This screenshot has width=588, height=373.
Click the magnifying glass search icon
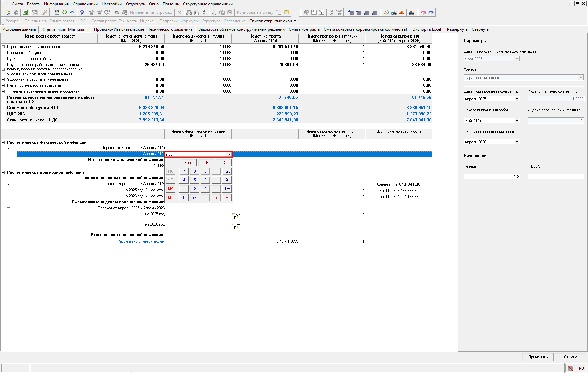44,12
